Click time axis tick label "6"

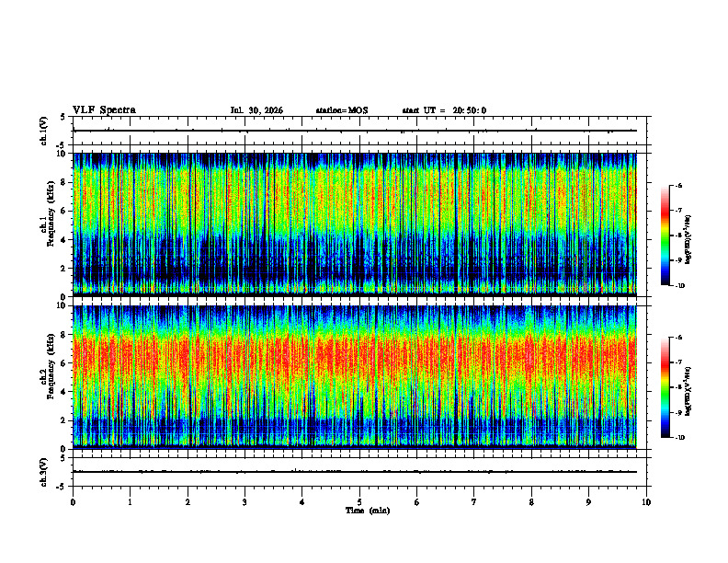(x=417, y=502)
